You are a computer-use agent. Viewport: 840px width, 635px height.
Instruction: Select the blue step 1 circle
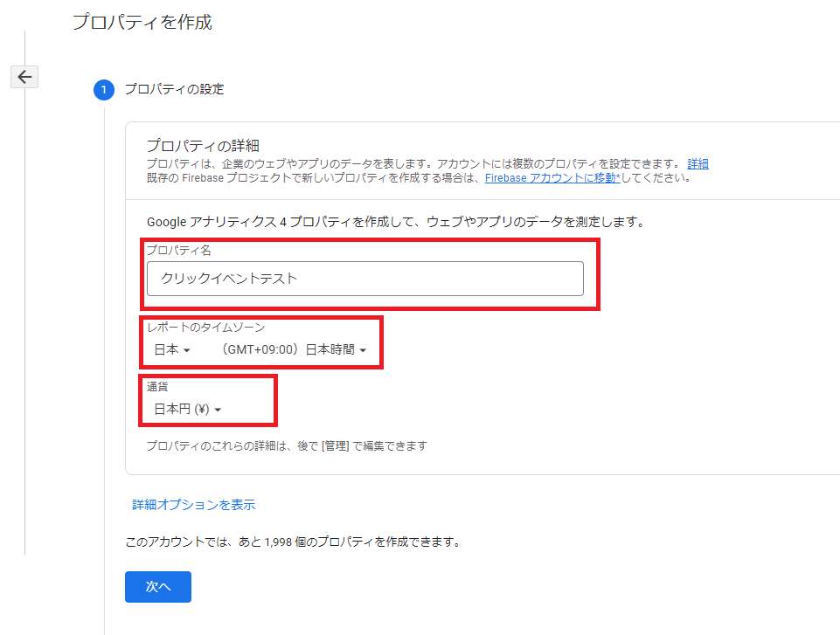[x=104, y=89]
